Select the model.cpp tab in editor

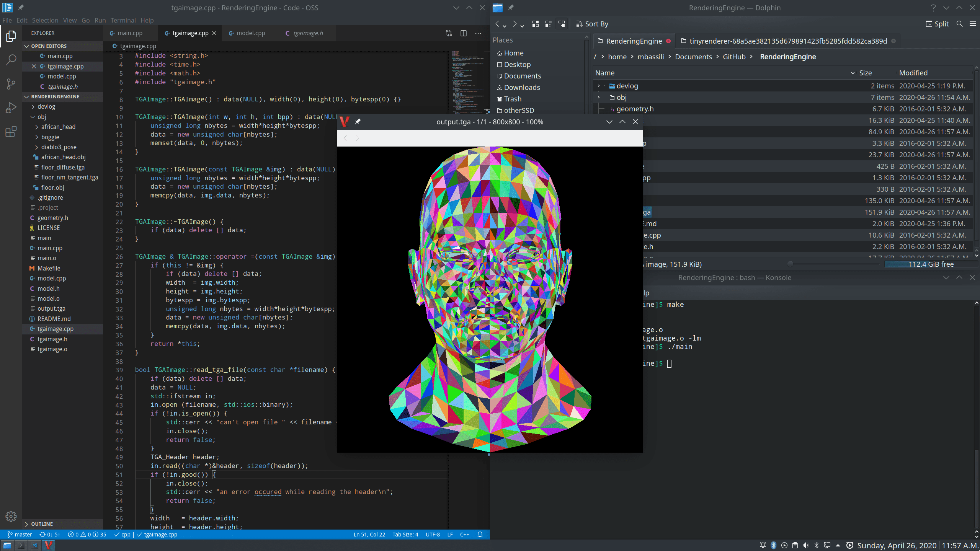tap(250, 32)
